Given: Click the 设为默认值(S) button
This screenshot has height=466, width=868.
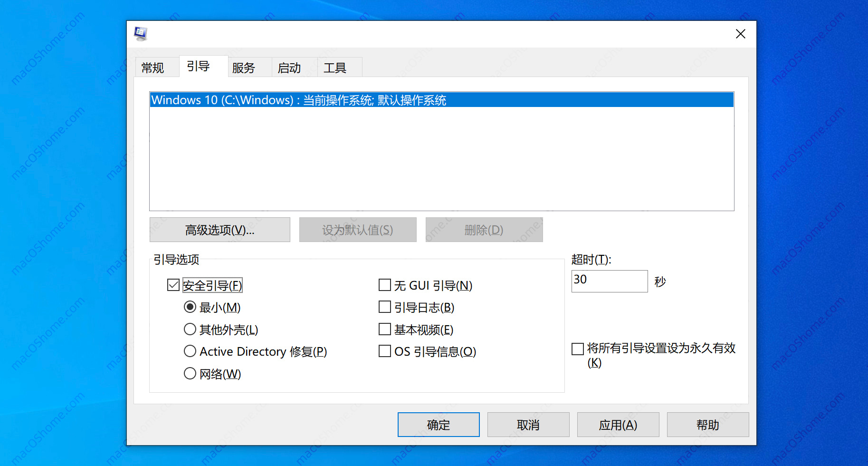Looking at the screenshot, I should [x=358, y=230].
